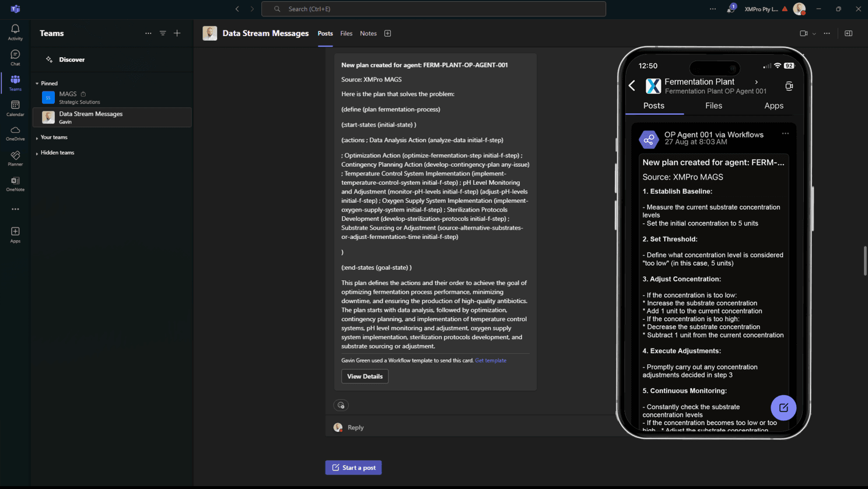This screenshot has width=868, height=489.
Task: Open Chat in the left rail
Action: [15, 57]
